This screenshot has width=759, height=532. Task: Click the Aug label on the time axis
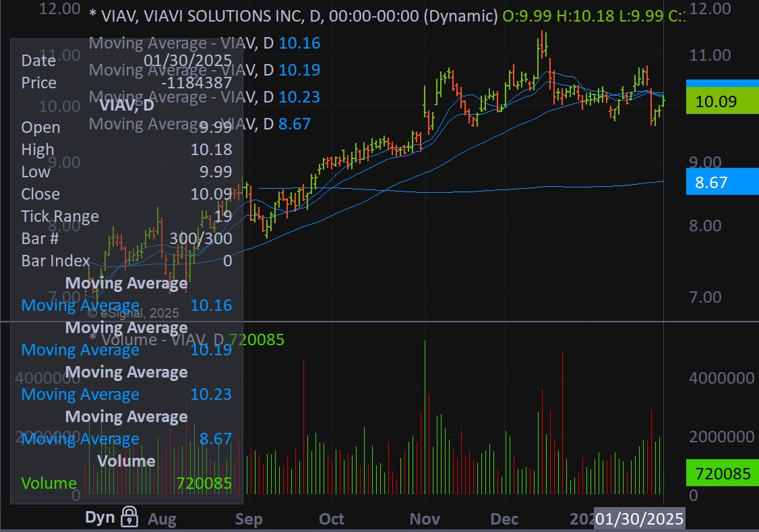[x=162, y=519]
